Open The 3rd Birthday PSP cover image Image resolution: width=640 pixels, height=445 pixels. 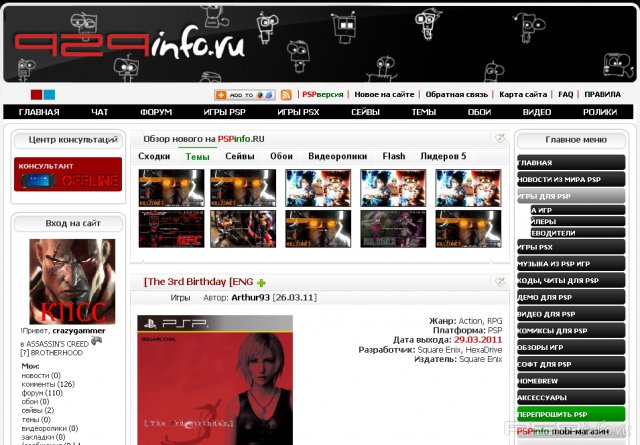pos(215,380)
